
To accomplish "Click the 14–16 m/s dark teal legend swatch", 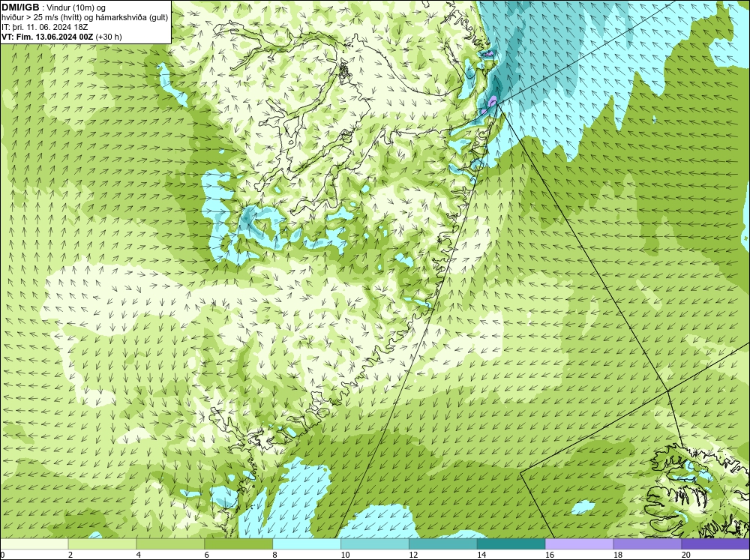I will point(511,544).
